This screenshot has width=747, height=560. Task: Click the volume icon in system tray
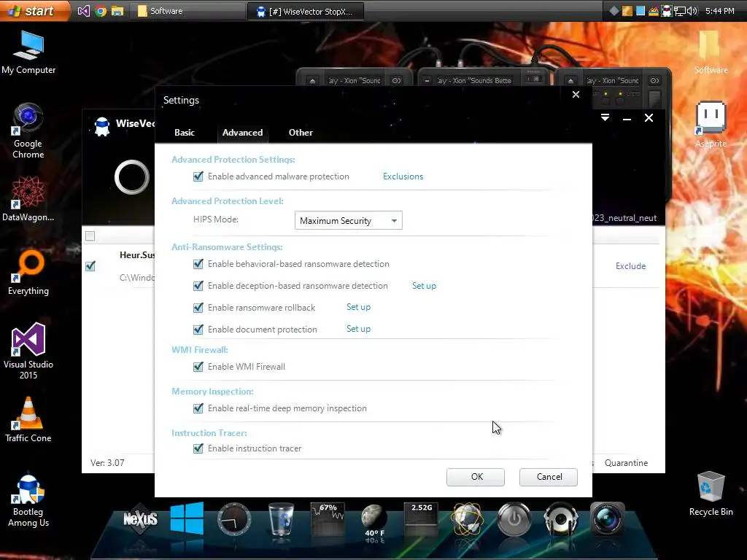click(692, 11)
